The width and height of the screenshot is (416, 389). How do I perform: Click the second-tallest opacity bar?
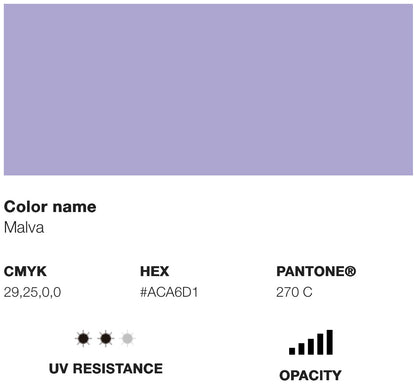pyautogui.click(x=320, y=344)
